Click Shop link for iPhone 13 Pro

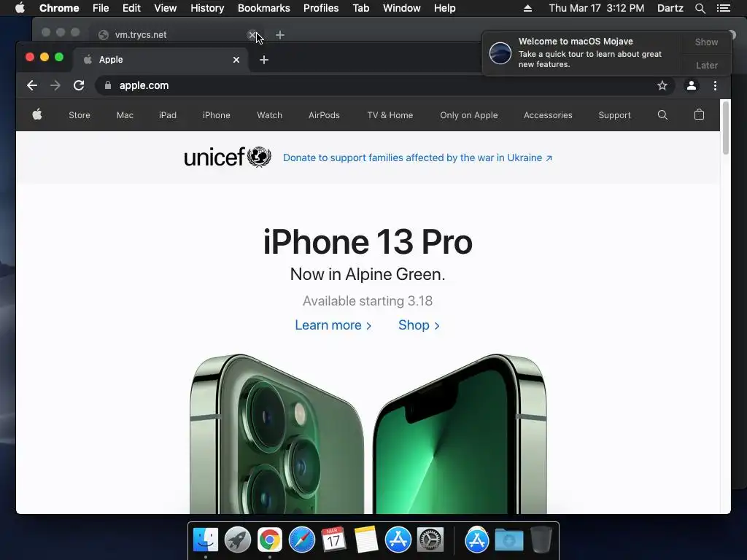tap(419, 324)
